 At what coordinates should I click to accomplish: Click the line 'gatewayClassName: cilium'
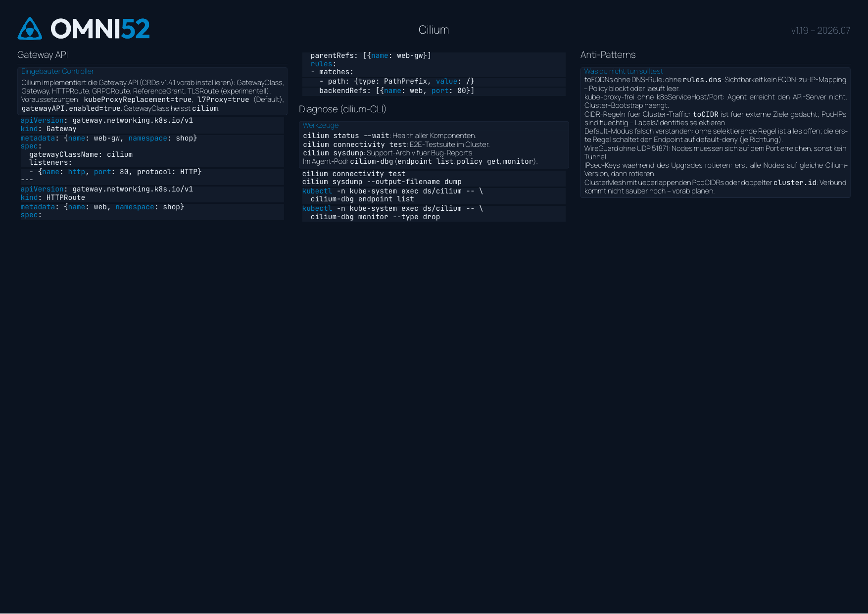point(81,154)
